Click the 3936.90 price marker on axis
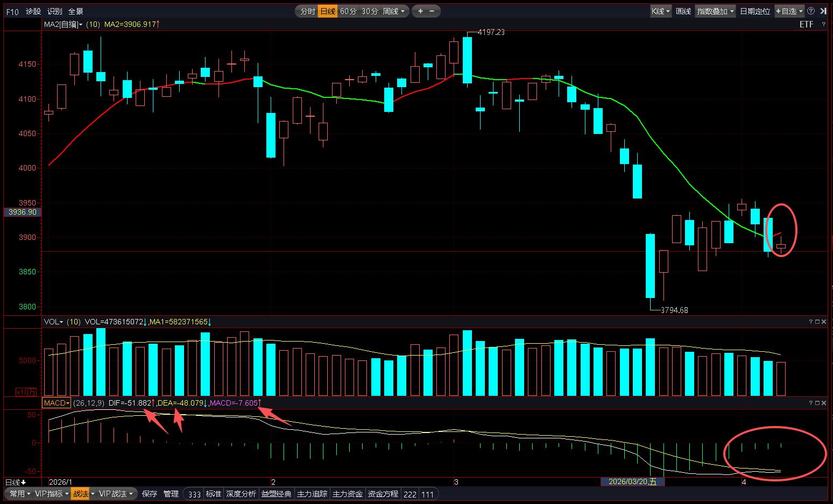This screenshot has width=833, height=504. point(23,212)
